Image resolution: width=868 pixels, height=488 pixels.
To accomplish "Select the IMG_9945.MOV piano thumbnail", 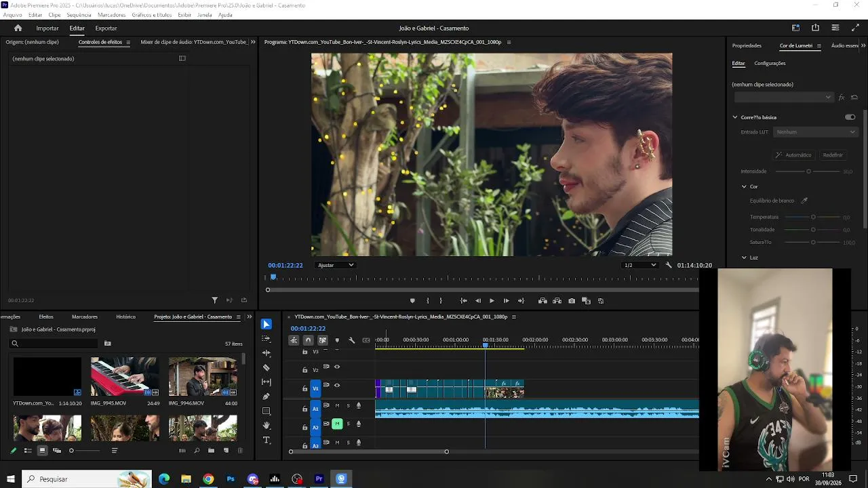I will tap(125, 376).
